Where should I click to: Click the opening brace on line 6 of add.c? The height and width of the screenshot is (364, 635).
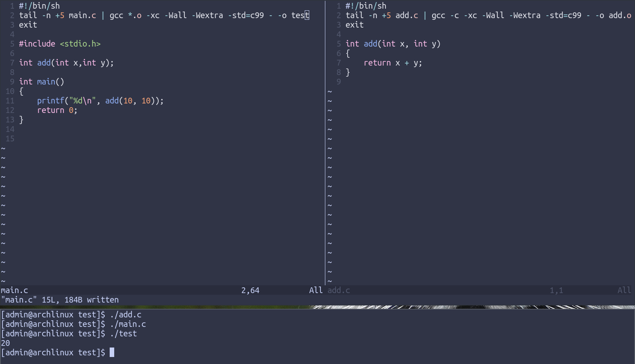(348, 53)
